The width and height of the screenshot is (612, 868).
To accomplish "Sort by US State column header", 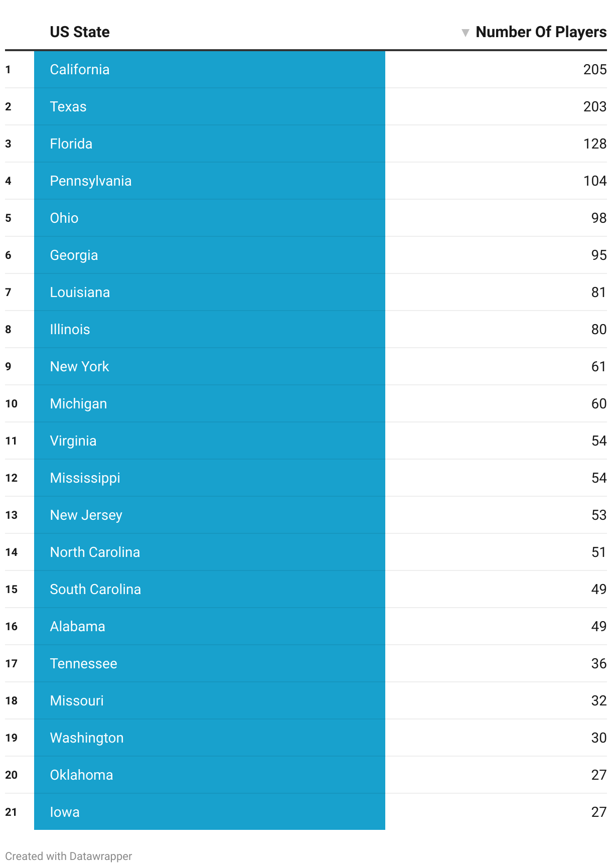I will tap(80, 32).
